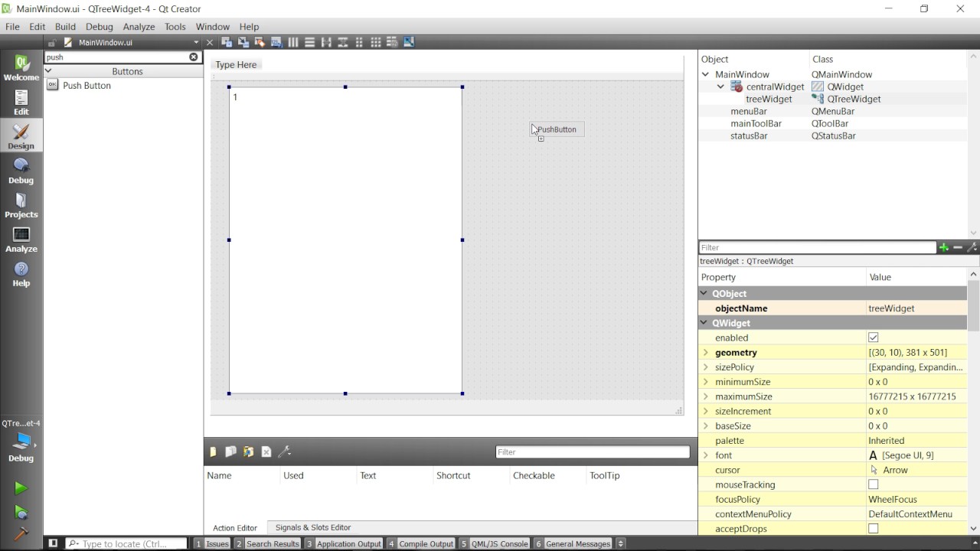Viewport: 980px width, 551px height.
Task: Switch to Analyze mode
Action: (21, 240)
